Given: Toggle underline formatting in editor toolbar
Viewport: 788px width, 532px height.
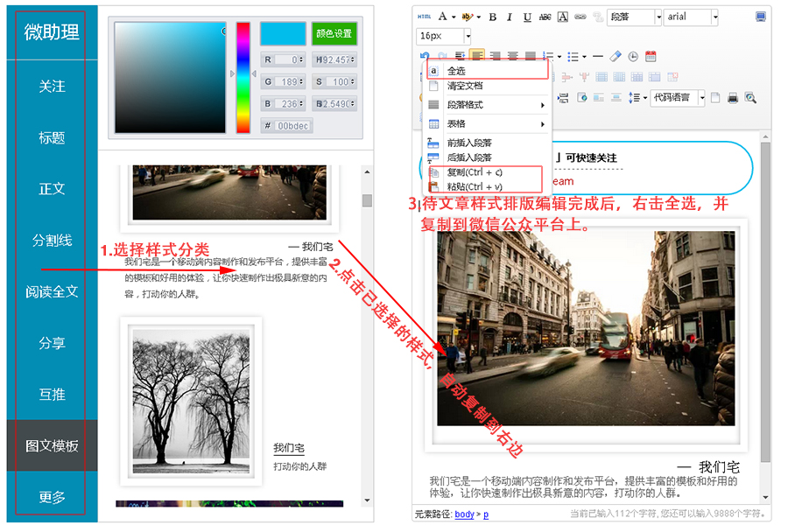Looking at the screenshot, I should click(527, 17).
